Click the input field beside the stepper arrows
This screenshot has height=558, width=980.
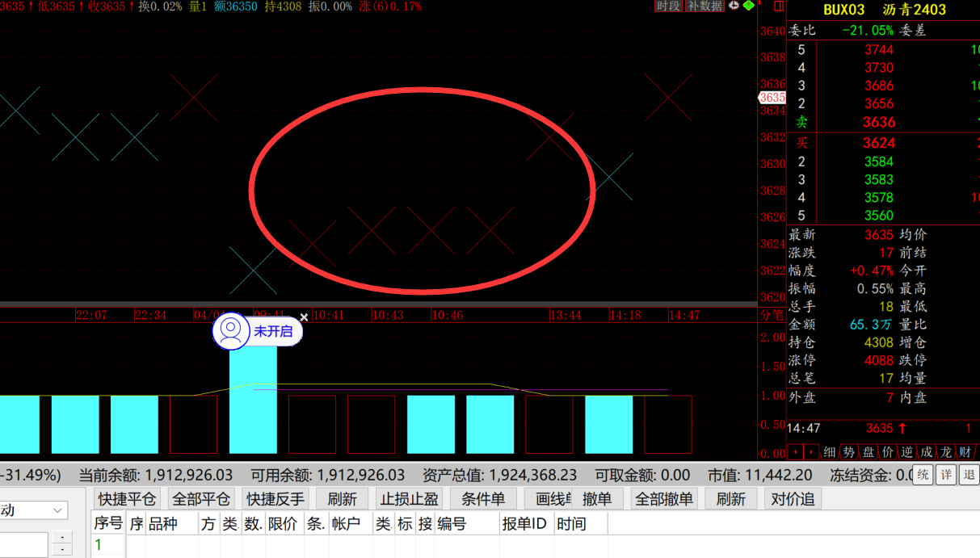[x=24, y=544]
